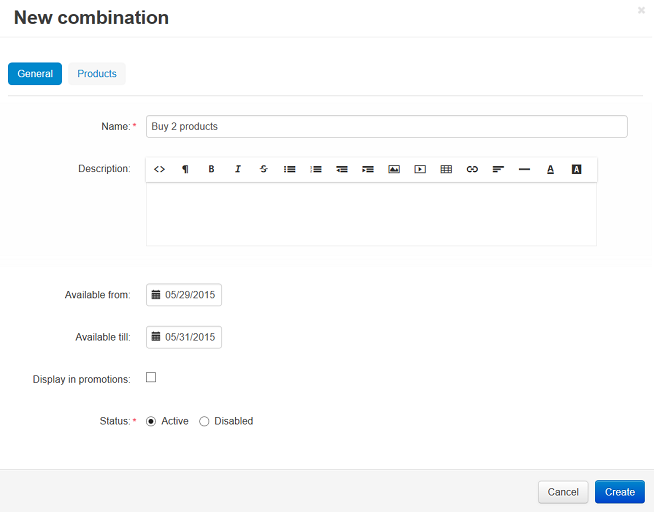654x512 pixels.
Task: Open text background color picker
Action: pyautogui.click(x=576, y=169)
